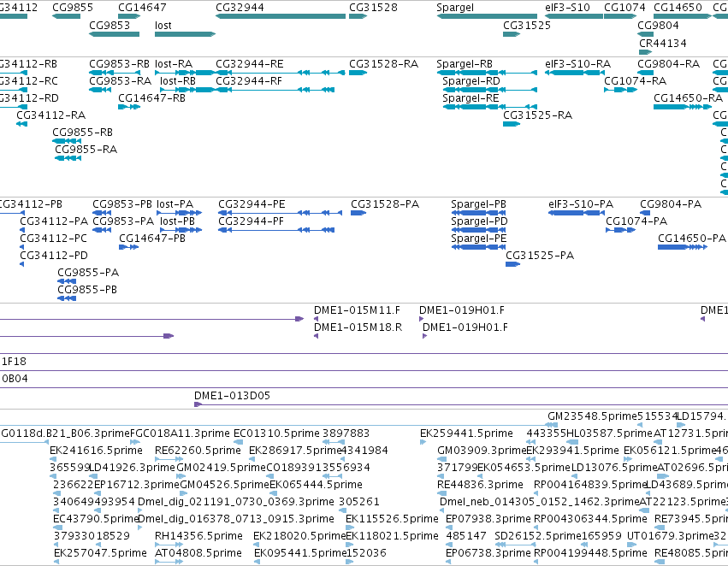Select transcript label CG1074-RA
This screenshot has width=728, height=566.
(x=635, y=80)
